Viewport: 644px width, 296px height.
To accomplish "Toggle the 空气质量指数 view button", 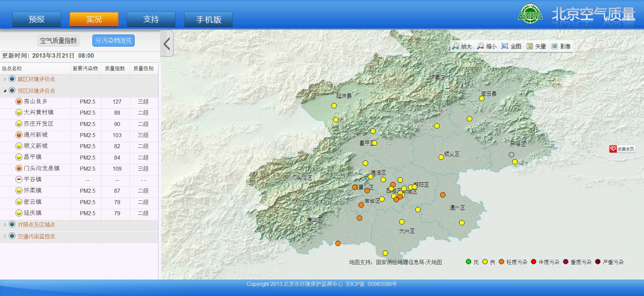I will point(58,41).
